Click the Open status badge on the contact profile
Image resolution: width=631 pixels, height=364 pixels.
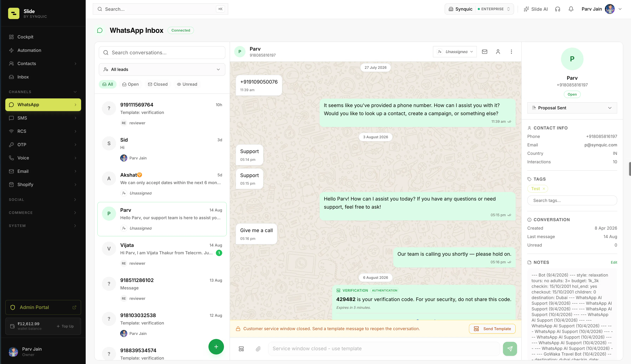[x=572, y=94]
